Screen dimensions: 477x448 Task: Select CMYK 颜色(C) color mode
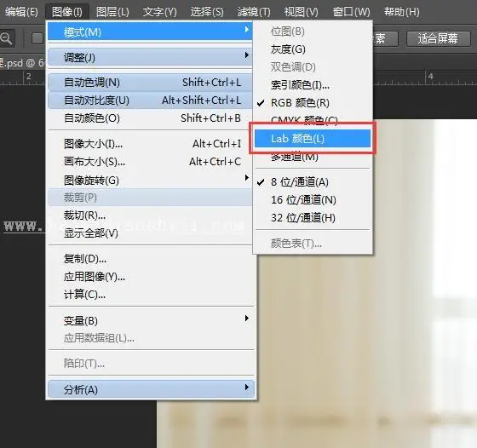(x=313, y=119)
